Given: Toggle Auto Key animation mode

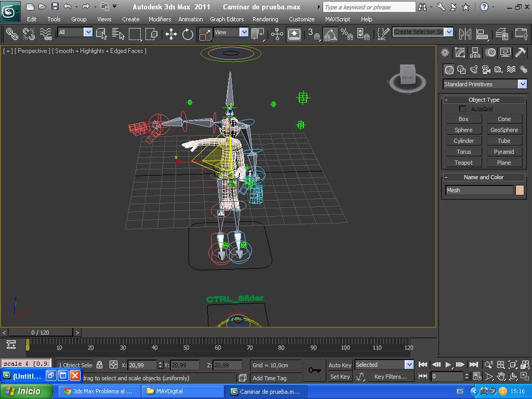Looking at the screenshot, I should (x=340, y=365).
